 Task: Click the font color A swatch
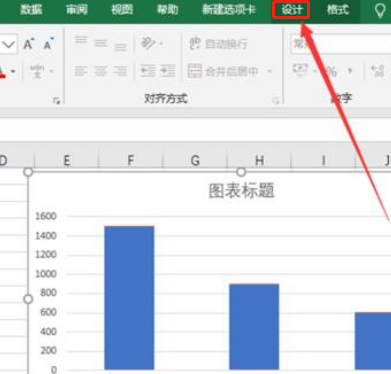click(x=3, y=71)
